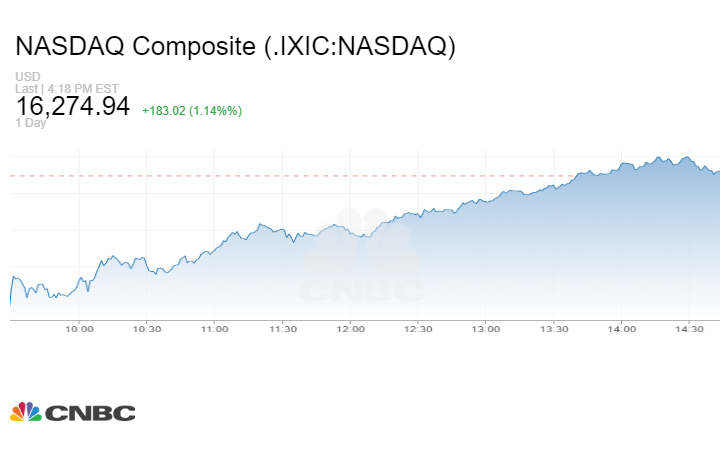The width and height of the screenshot is (720, 450).
Task: Click the NASDAQ Composite title
Action: pos(235,46)
